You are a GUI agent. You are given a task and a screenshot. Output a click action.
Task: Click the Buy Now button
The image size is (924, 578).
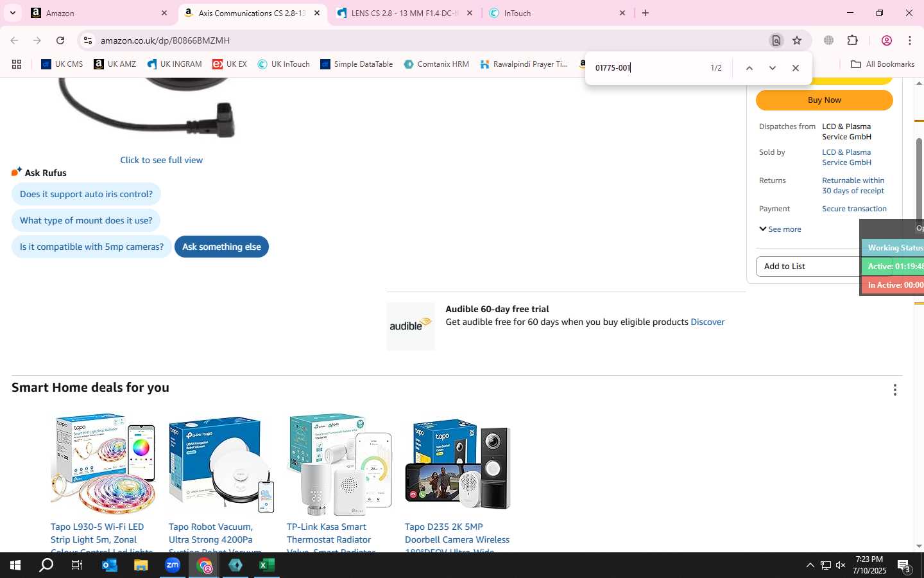824,100
